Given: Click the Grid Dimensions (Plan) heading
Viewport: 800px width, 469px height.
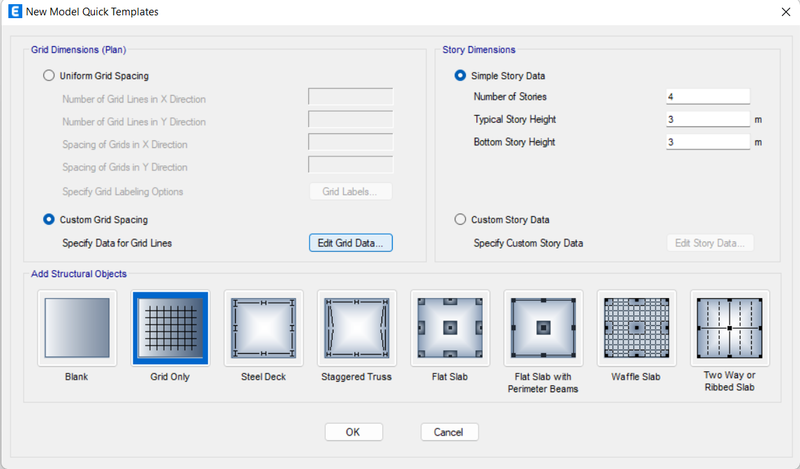Looking at the screenshot, I should point(79,50).
